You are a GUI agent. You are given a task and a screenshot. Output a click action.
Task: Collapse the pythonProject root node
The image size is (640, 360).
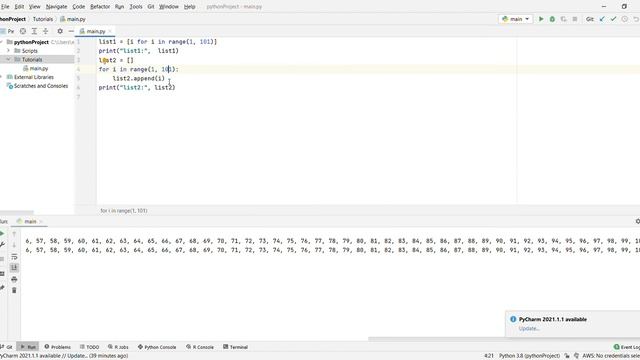[x=2, y=42]
